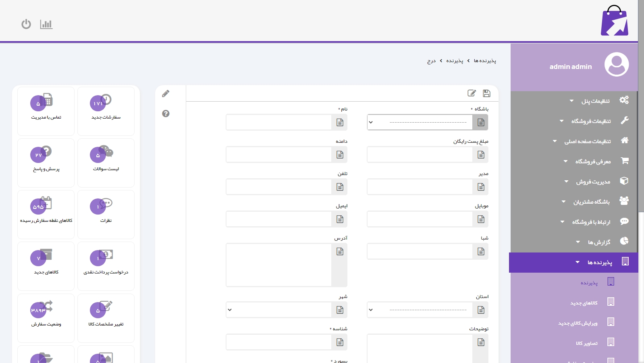Collapse the پذیرنده ها sidebar menu
Screen dimensions: 644x363
click(x=599, y=263)
